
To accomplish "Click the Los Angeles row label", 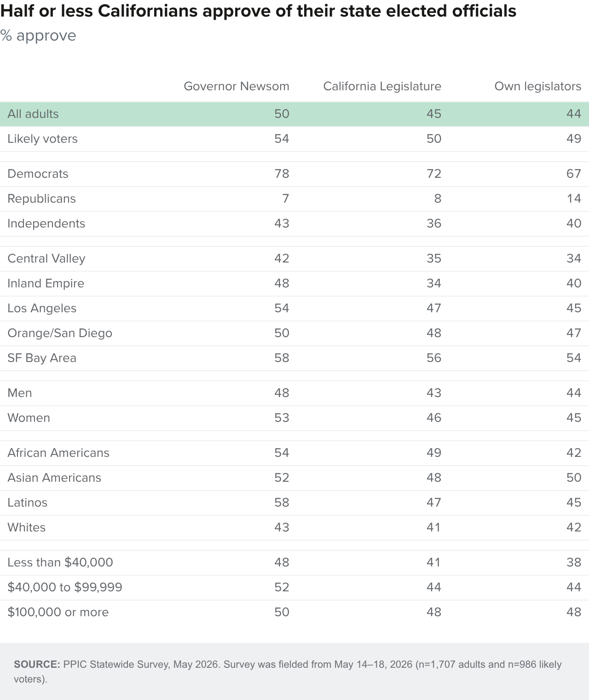I will [42, 308].
